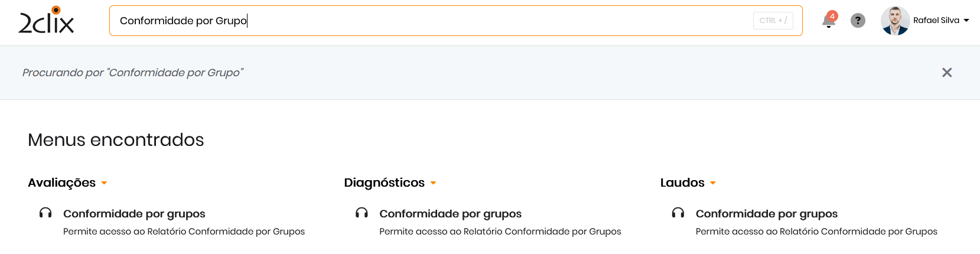Click headset icon under Diagnósticos

[362, 213]
